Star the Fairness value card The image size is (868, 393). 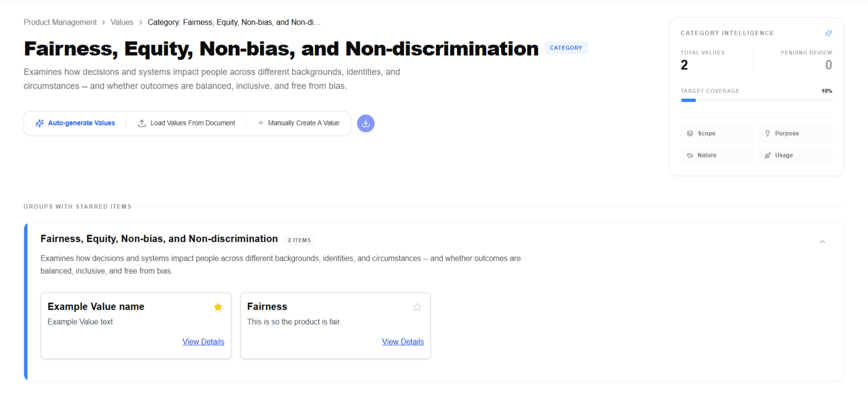coord(417,307)
